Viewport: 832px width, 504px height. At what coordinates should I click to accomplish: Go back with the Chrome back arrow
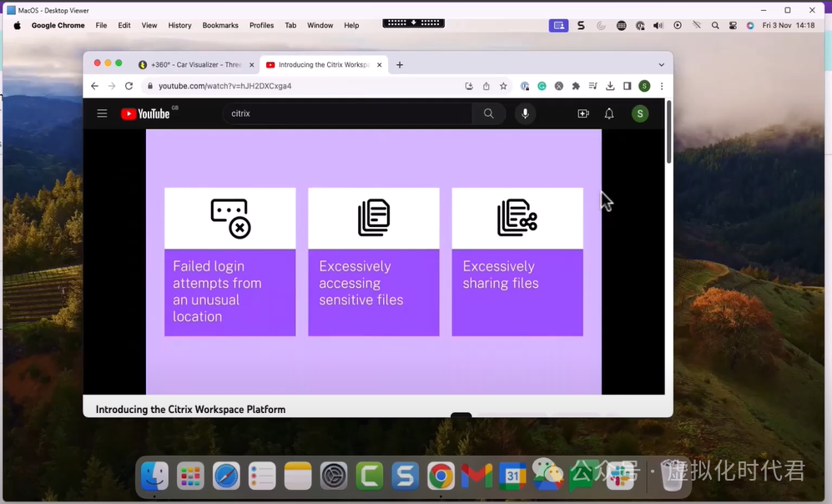click(94, 86)
